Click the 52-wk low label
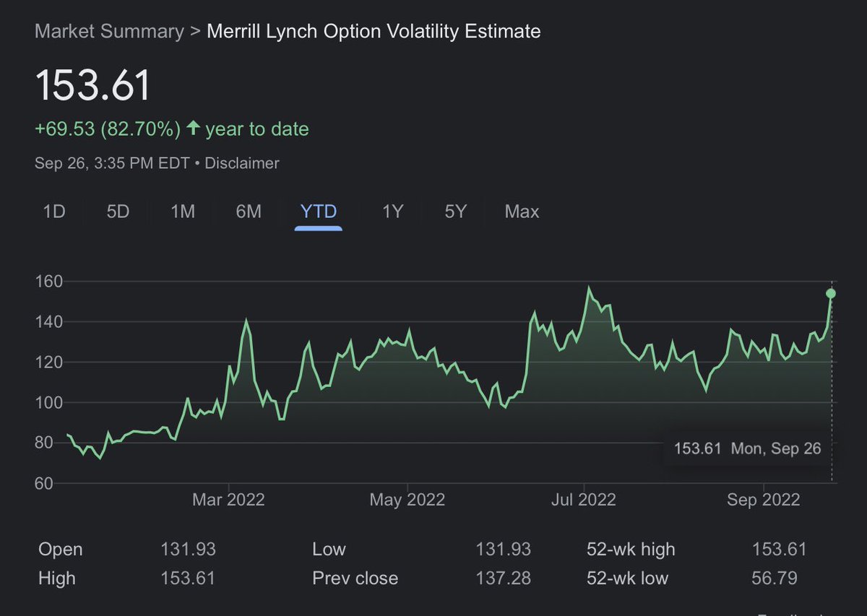The height and width of the screenshot is (616, 867). 627,578
